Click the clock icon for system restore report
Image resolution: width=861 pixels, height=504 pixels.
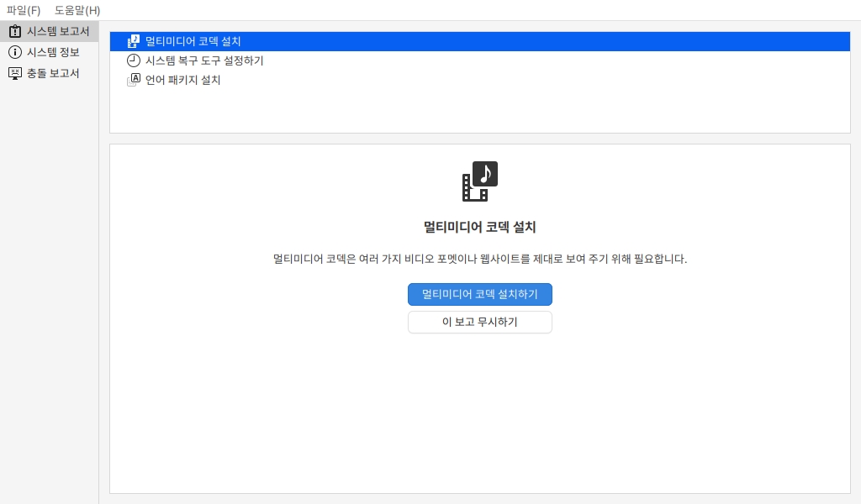133,60
